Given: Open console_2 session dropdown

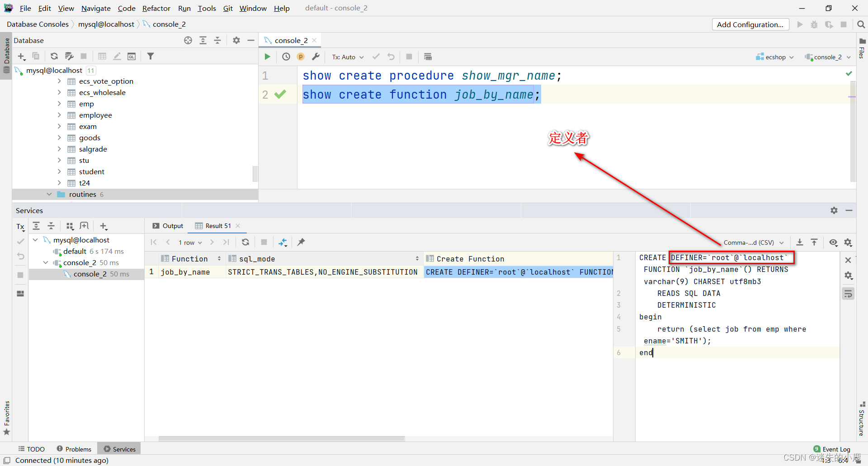Looking at the screenshot, I should click(827, 57).
